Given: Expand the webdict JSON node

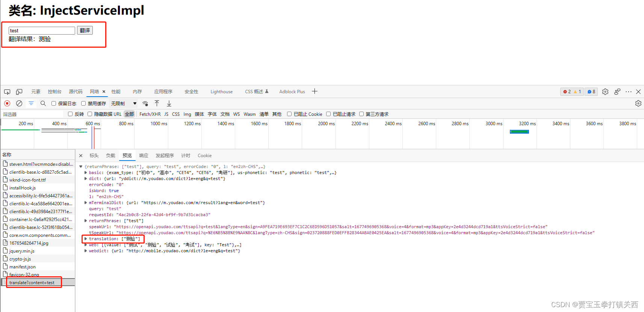Looking at the screenshot, I should click(x=86, y=251).
